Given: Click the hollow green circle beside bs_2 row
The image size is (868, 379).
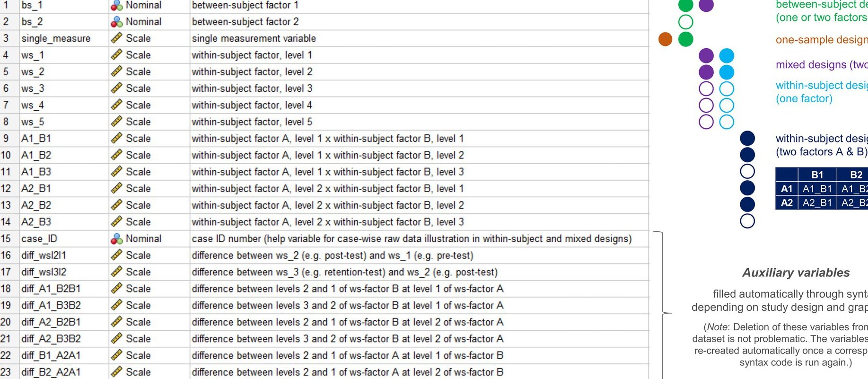Looking at the screenshot, I should coord(685,22).
